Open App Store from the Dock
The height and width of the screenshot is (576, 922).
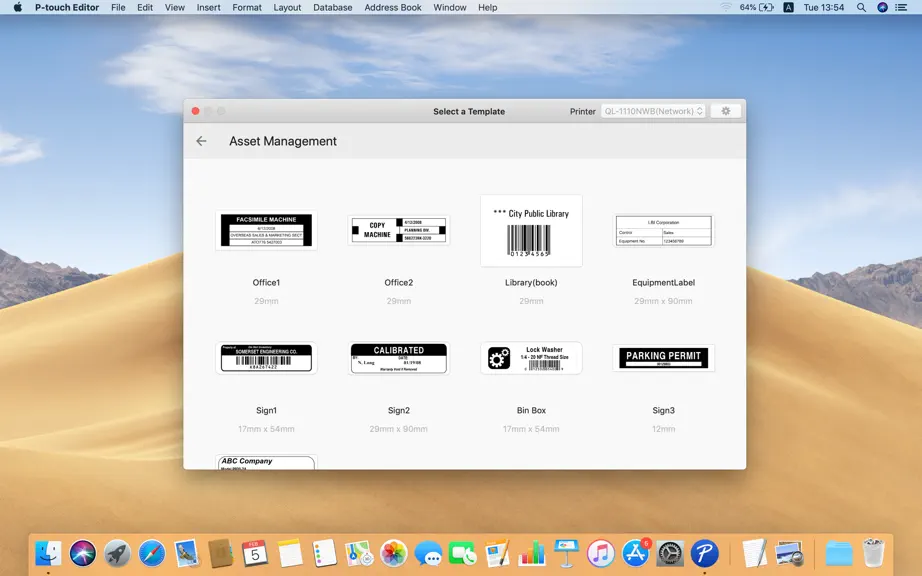click(636, 553)
